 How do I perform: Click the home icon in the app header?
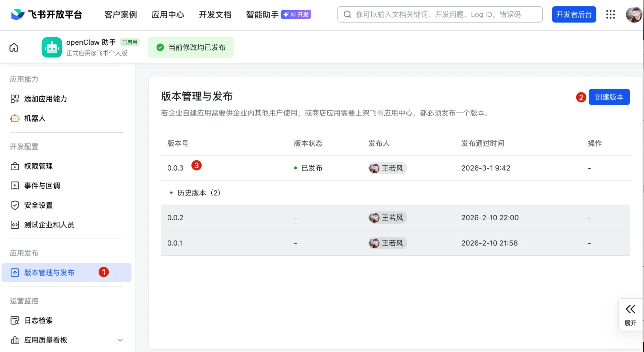[14, 47]
